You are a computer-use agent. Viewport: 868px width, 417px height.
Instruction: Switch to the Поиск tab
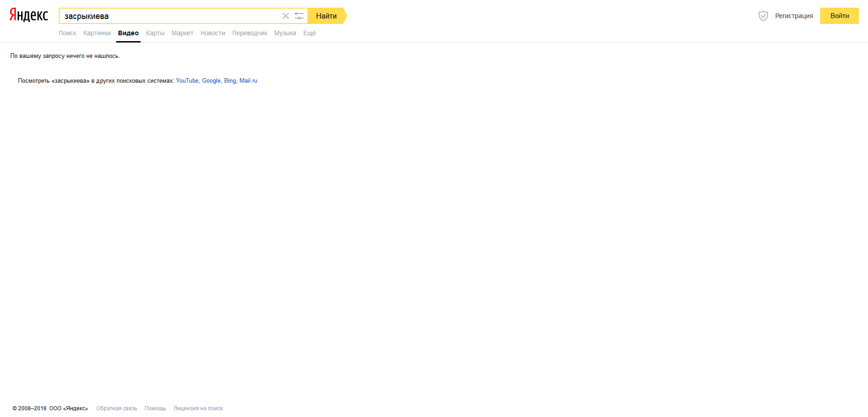pyautogui.click(x=67, y=33)
